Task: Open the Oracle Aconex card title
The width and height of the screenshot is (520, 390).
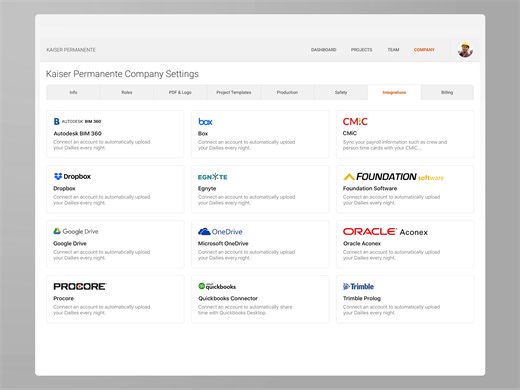Action: pos(362,243)
